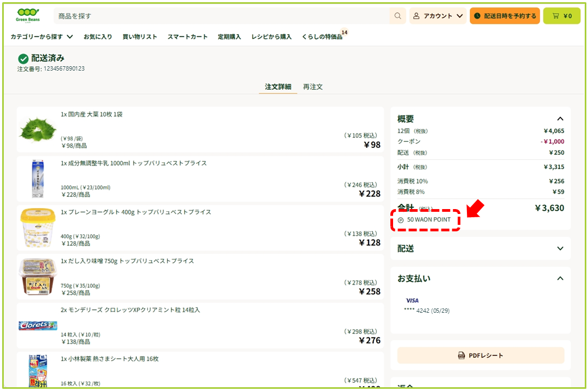Viewport: 588px width, 391px height.
Task: Open スマートカート menu item
Action: tap(187, 37)
